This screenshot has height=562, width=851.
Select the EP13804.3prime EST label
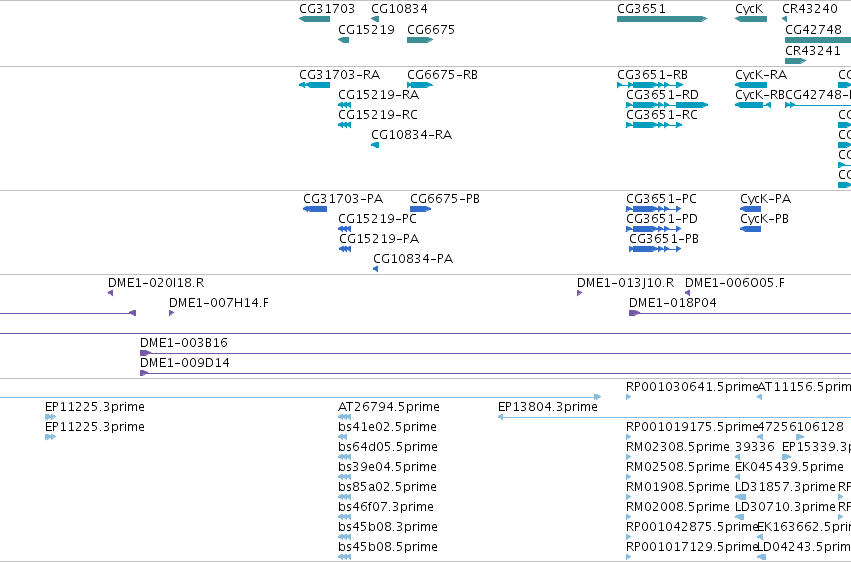click(548, 407)
